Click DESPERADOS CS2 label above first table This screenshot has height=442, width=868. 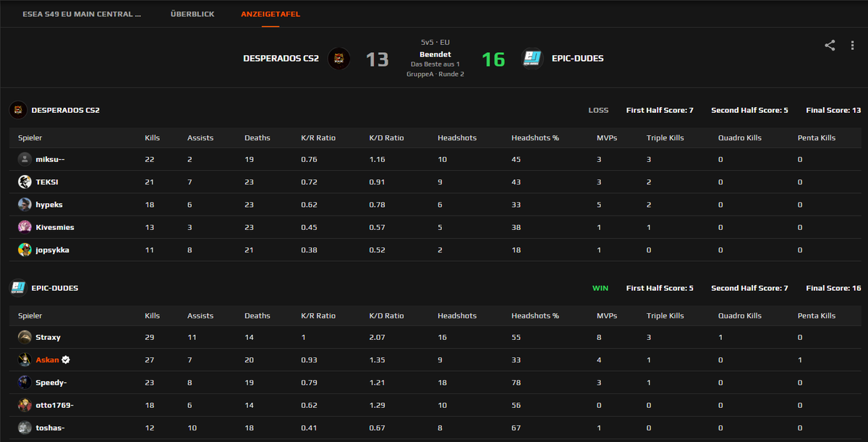(x=66, y=111)
